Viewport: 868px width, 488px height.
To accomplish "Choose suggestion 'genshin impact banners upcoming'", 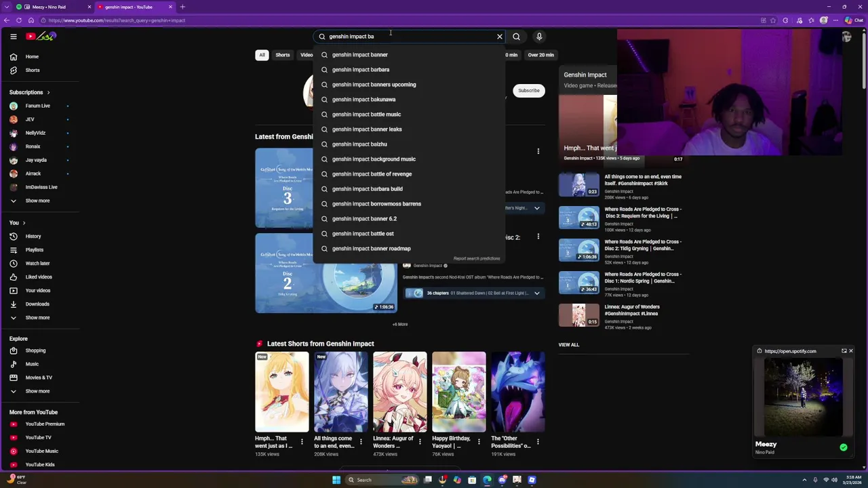I will pyautogui.click(x=409, y=85).
